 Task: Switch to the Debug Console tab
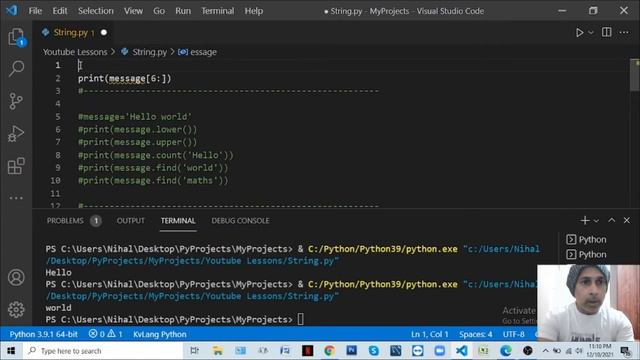(x=240, y=220)
